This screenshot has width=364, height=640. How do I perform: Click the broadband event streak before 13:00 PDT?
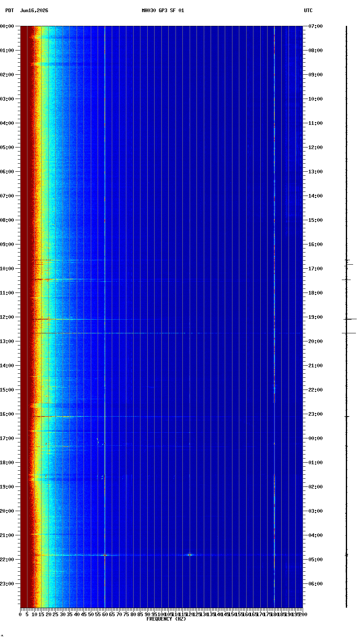(161, 333)
